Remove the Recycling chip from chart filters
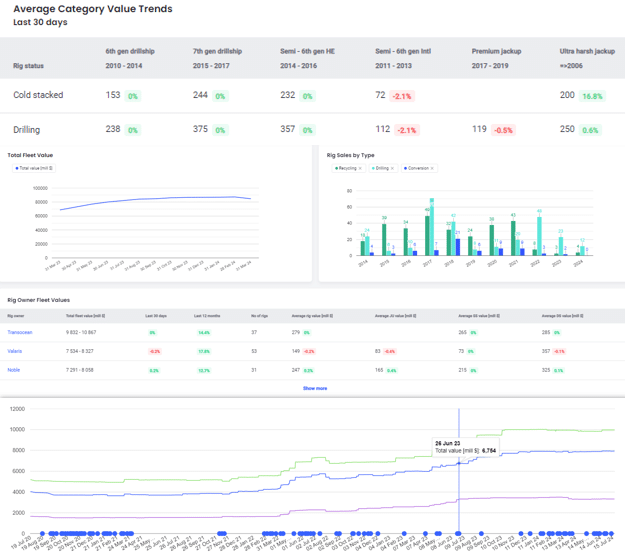Image resolution: width=625 pixels, height=557 pixels. pyautogui.click(x=361, y=168)
